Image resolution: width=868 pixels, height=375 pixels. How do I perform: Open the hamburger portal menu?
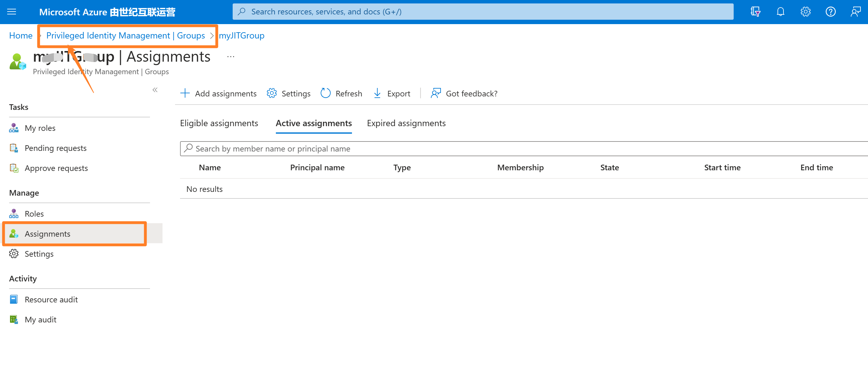pyautogui.click(x=12, y=12)
